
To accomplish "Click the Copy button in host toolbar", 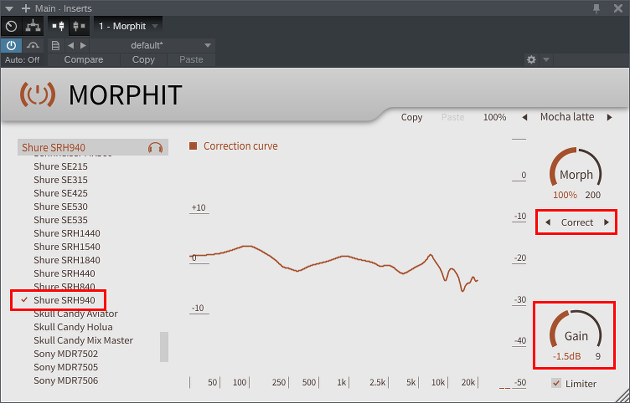I will pos(143,59).
